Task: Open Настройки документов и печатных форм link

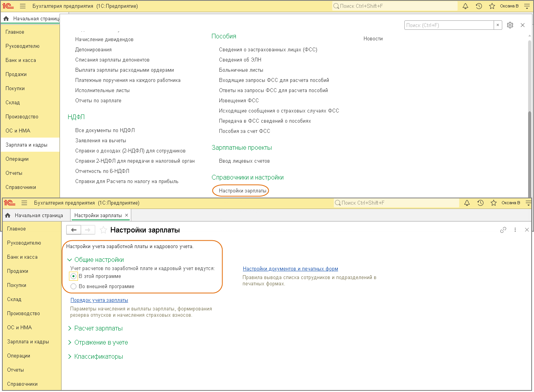Action: click(290, 269)
